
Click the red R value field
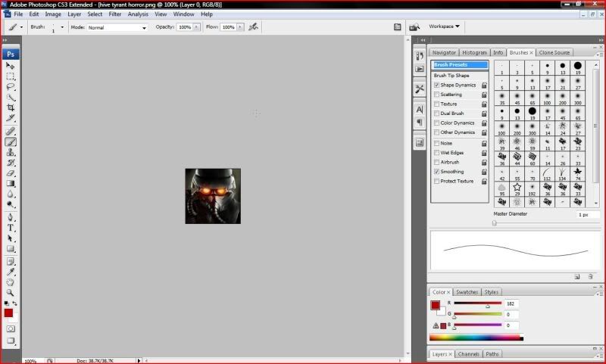[x=511, y=303]
